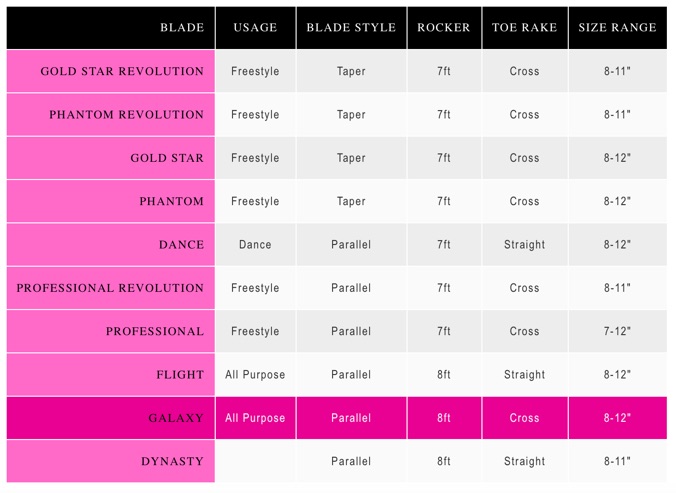Click the DANCE blade name cell
The image size is (676, 493).
tap(111, 244)
